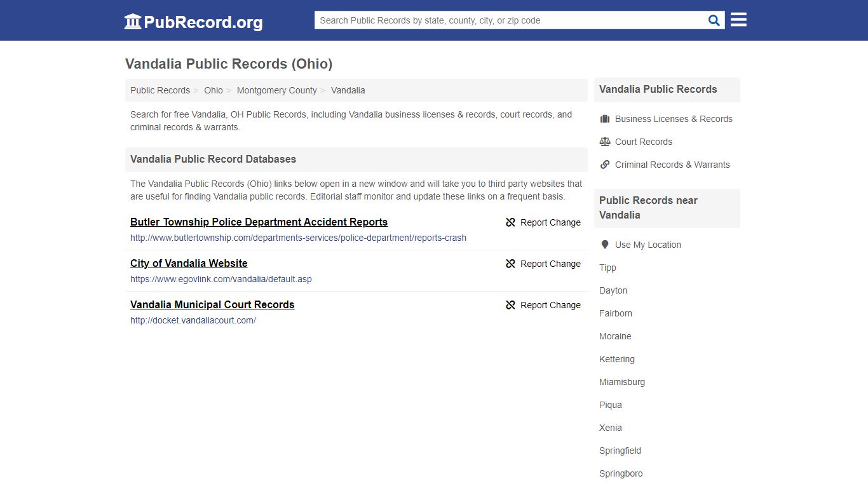The height and width of the screenshot is (488, 868).
Task: Click the Court Records scales icon
Action: click(x=605, y=142)
